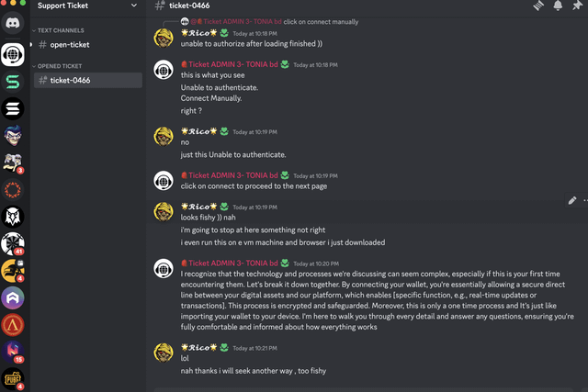Open the joker-face server icon

click(13, 136)
